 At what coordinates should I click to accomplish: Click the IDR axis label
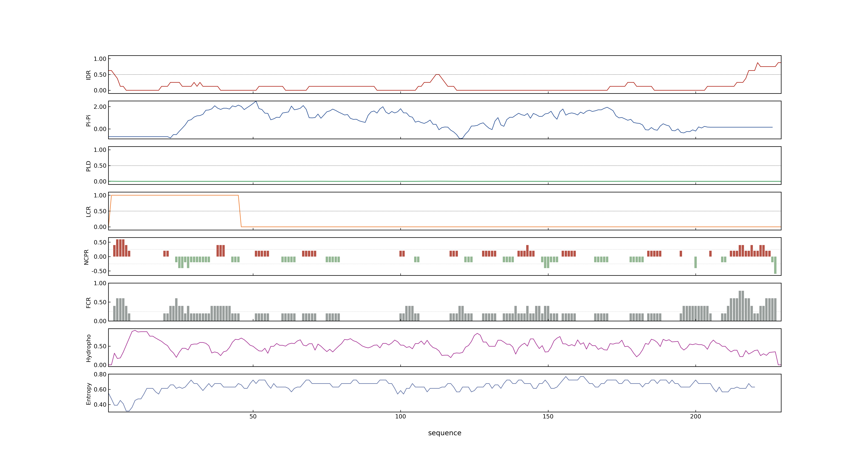tap(88, 75)
